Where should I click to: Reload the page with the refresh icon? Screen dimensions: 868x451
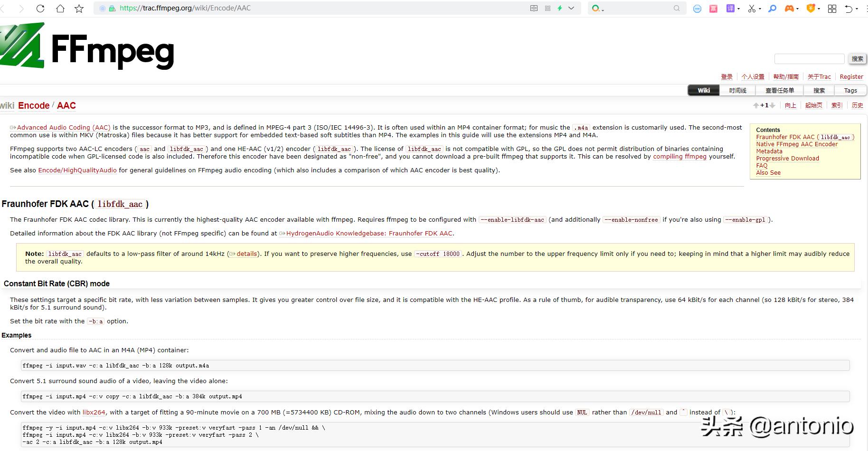(x=40, y=9)
